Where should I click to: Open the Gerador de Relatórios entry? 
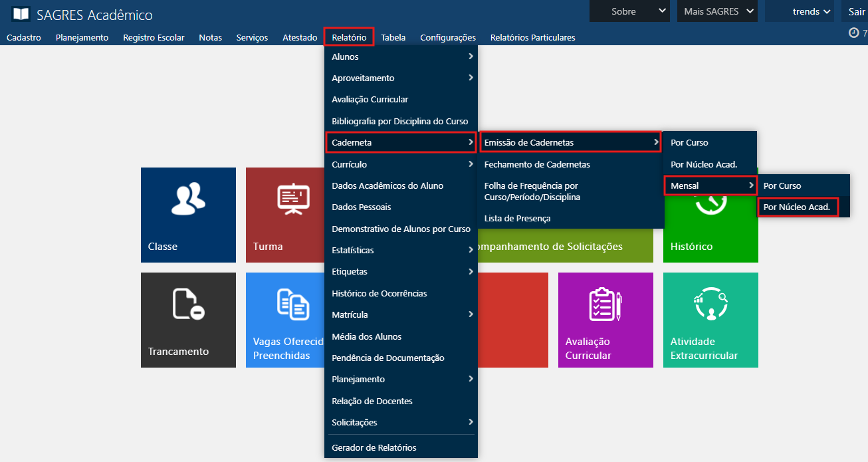[374, 447]
